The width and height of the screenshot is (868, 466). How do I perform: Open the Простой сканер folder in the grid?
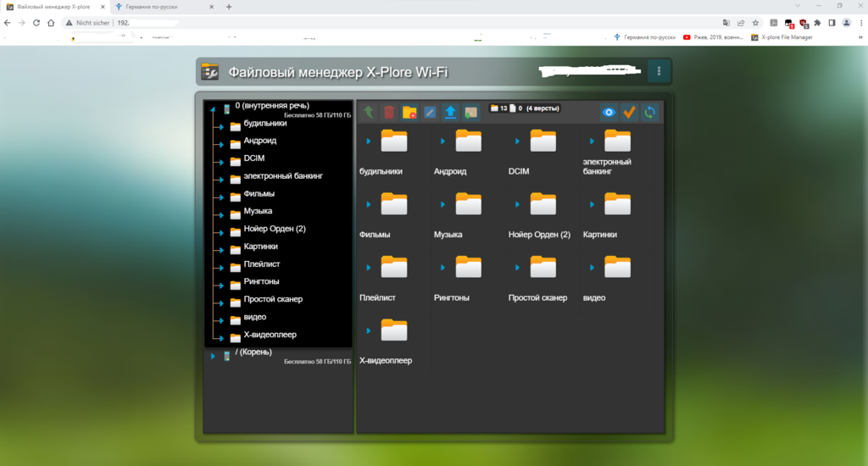543,267
